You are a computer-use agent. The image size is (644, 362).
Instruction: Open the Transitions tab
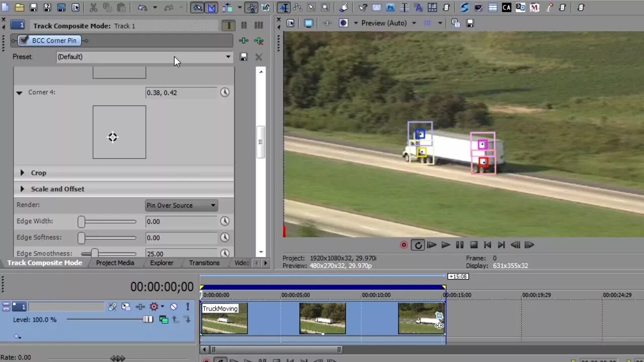coord(204,262)
